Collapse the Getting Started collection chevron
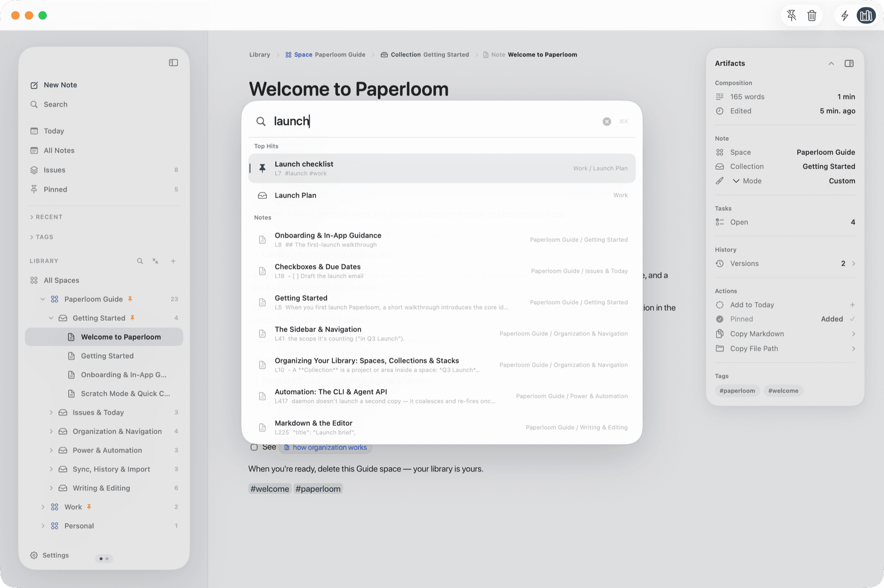 pos(51,318)
